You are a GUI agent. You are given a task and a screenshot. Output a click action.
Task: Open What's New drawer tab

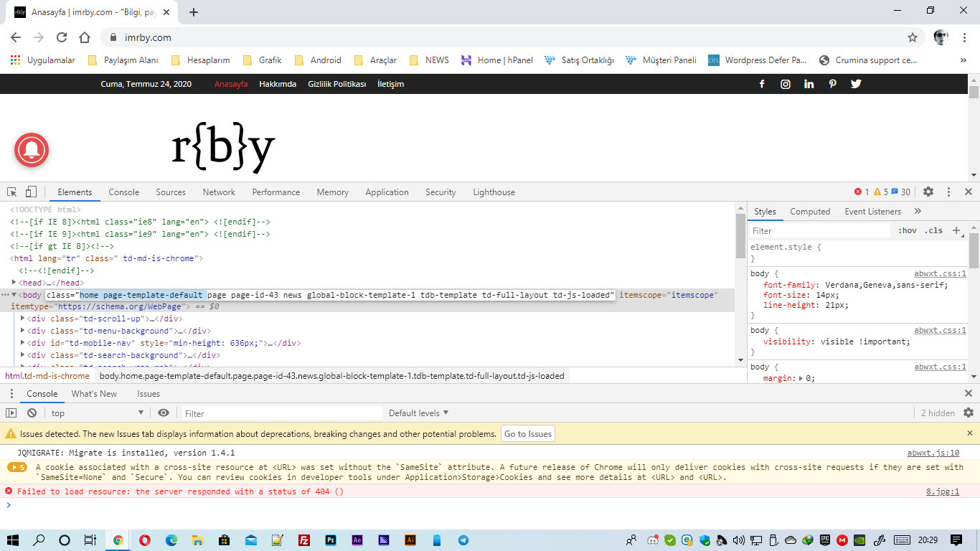pyautogui.click(x=94, y=394)
